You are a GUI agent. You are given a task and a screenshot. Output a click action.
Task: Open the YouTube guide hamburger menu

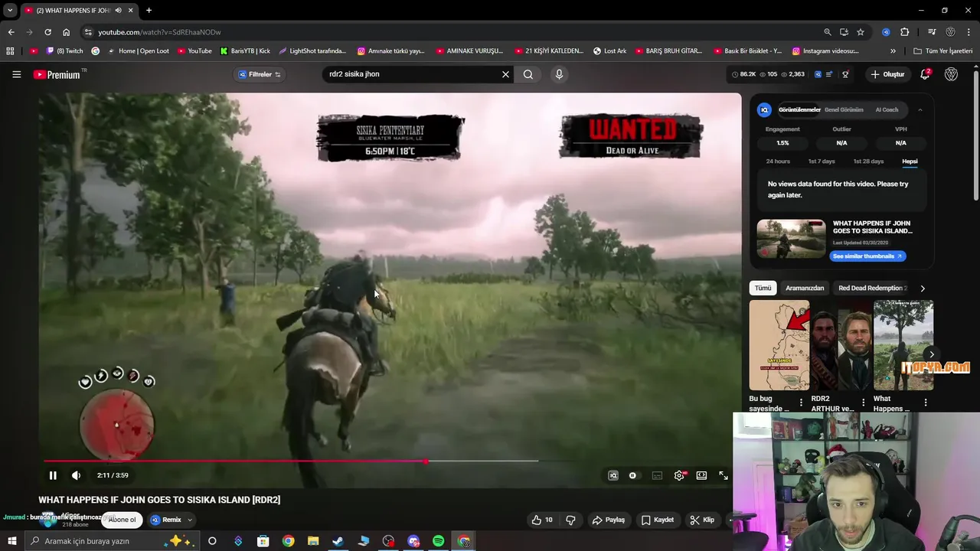[16, 74]
